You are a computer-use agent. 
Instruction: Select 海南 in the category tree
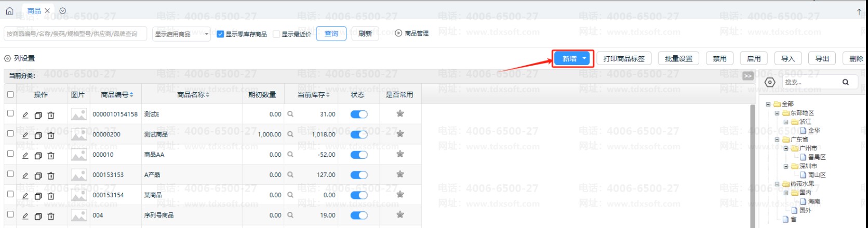(813, 201)
